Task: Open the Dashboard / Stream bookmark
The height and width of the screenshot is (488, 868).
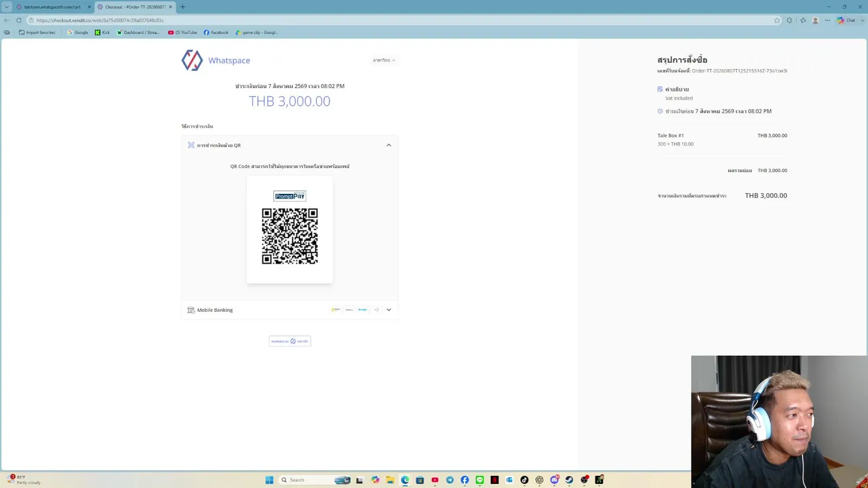Action: pos(138,33)
